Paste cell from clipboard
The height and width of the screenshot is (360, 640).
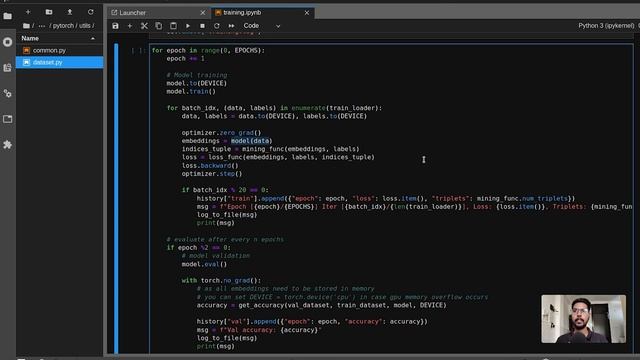click(173, 26)
